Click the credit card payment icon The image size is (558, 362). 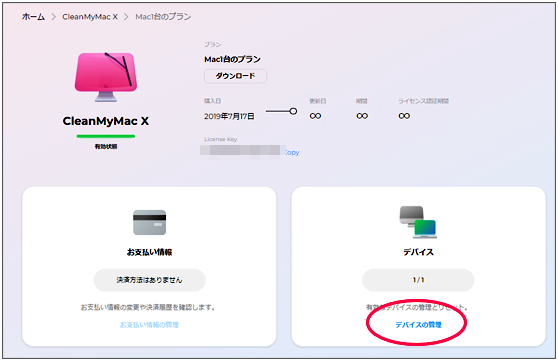[x=149, y=222]
